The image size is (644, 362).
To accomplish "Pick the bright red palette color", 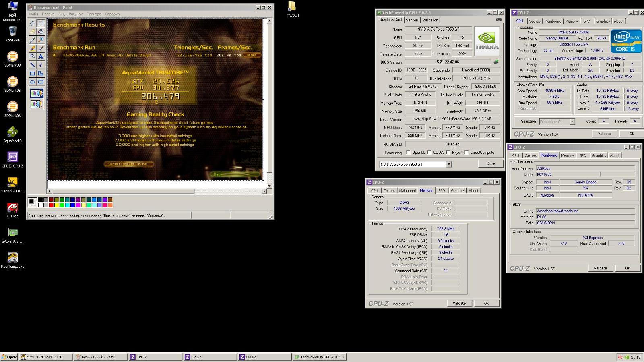I will coord(51,205).
